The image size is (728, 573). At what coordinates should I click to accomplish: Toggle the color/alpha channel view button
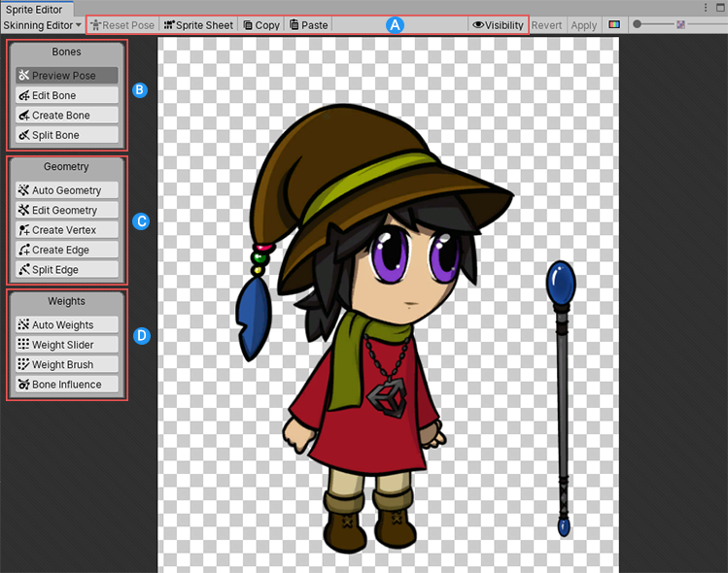coord(614,25)
